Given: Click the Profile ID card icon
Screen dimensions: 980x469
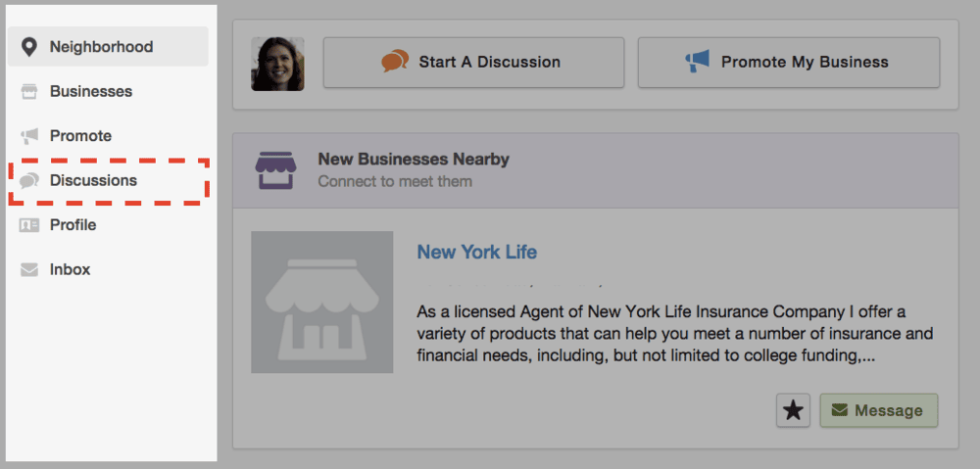Looking at the screenshot, I should coord(29,225).
